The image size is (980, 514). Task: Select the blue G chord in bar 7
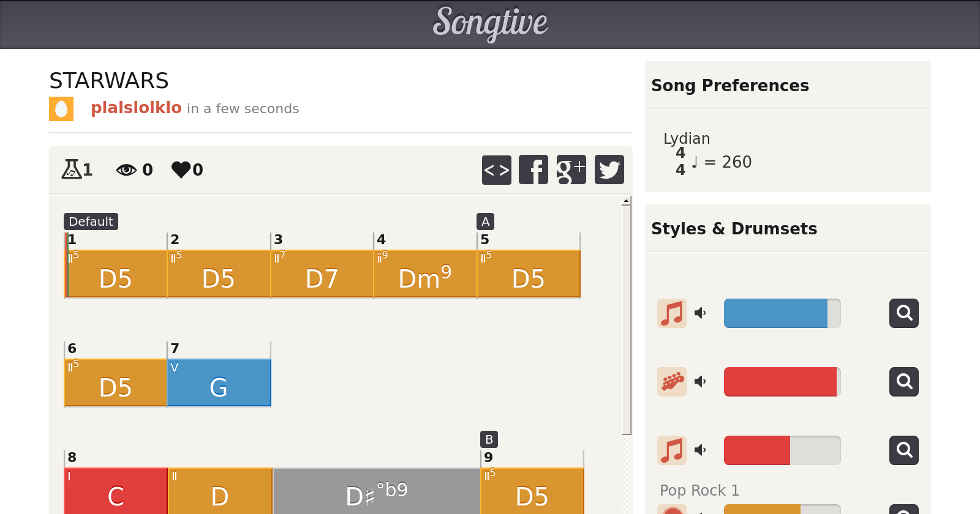(x=219, y=383)
